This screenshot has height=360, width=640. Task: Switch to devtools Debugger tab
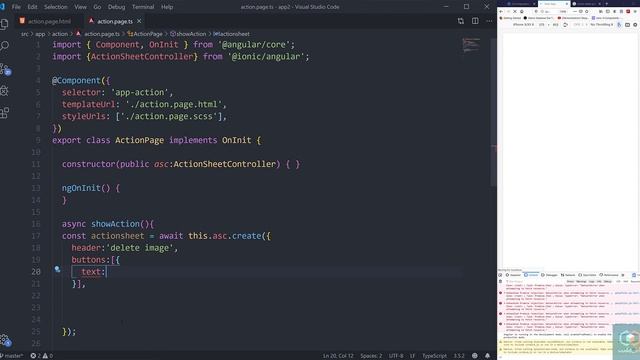click(549, 275)
